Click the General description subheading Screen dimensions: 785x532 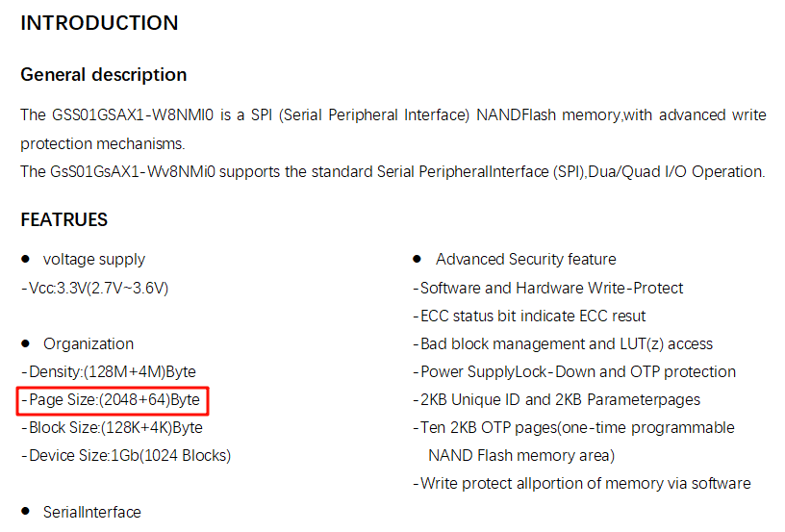coord(104,75)
